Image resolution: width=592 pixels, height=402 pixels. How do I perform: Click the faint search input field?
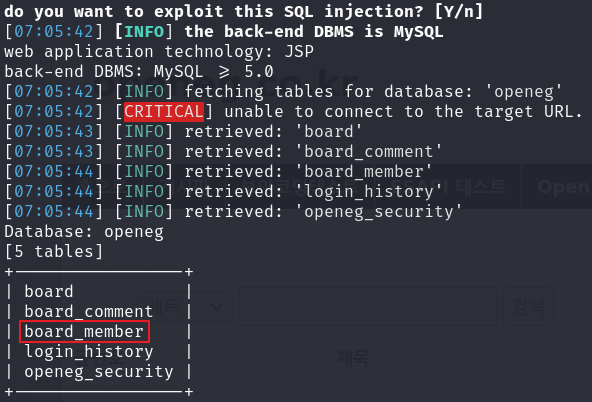click(368, 306)
